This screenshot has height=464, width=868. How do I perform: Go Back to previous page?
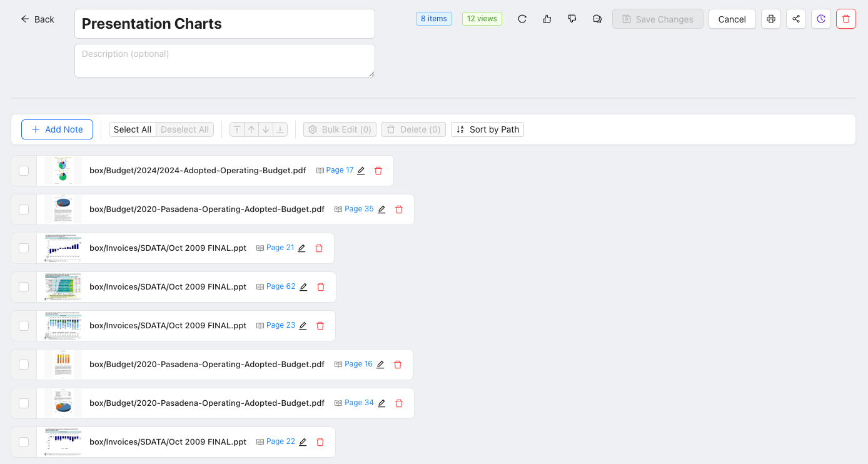(x=38, y=19)
